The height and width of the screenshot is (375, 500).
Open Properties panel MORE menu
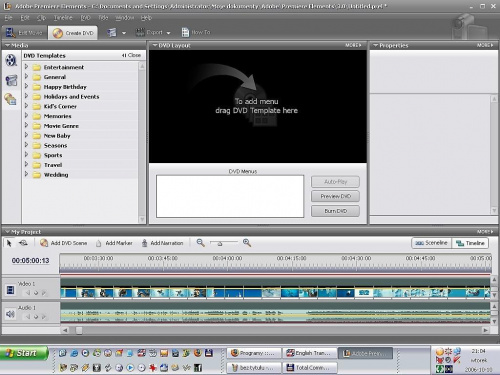(x=485, y=45)
